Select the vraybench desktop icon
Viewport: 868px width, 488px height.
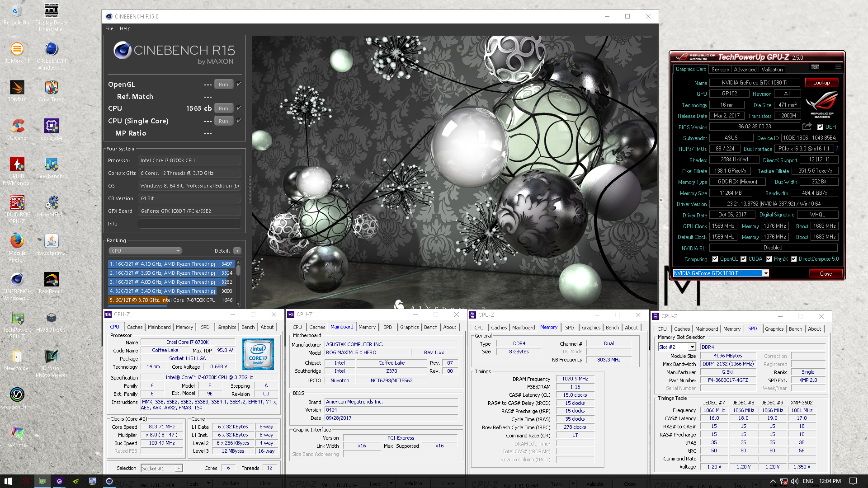click(17, 399)
